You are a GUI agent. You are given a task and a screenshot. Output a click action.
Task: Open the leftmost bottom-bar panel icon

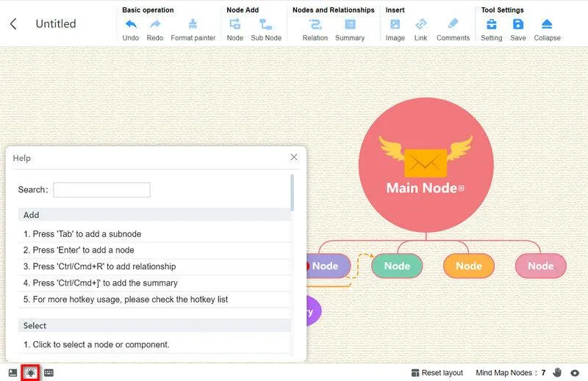[x=12, y=373]
